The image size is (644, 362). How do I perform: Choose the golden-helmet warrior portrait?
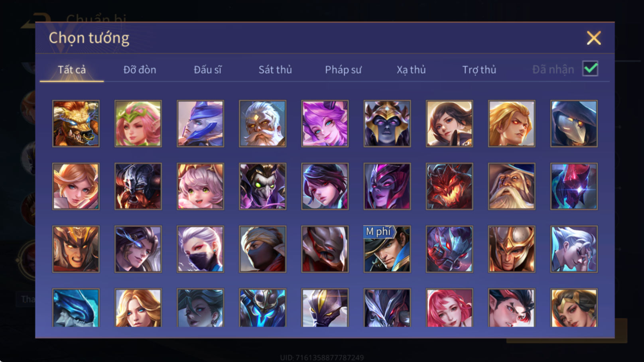(x=512, y=249)
